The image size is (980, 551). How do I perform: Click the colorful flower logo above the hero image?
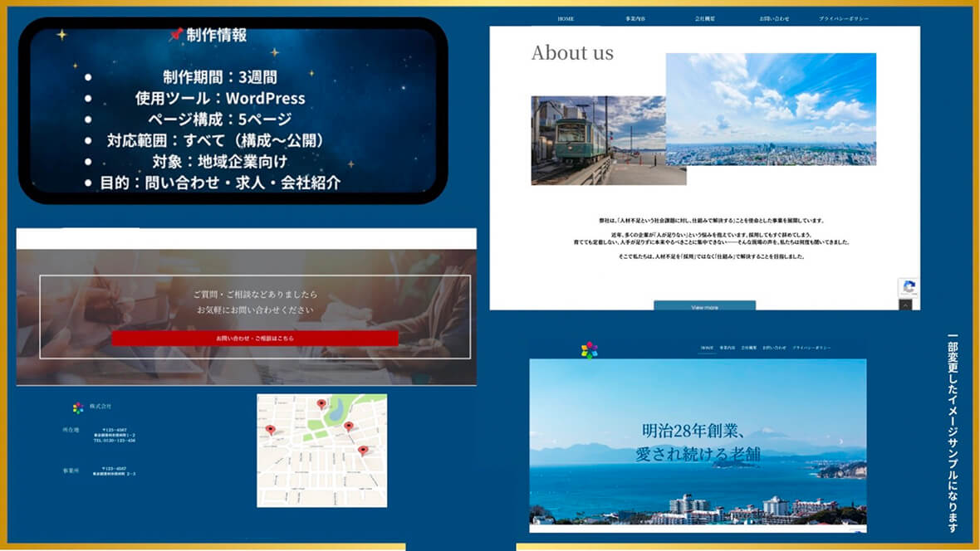[589, 349]
